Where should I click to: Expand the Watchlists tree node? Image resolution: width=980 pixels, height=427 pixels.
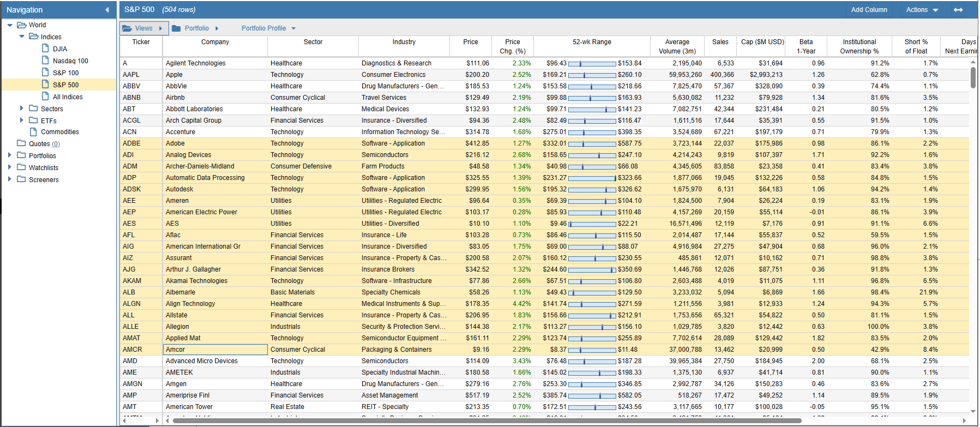[x=10, y=167]
